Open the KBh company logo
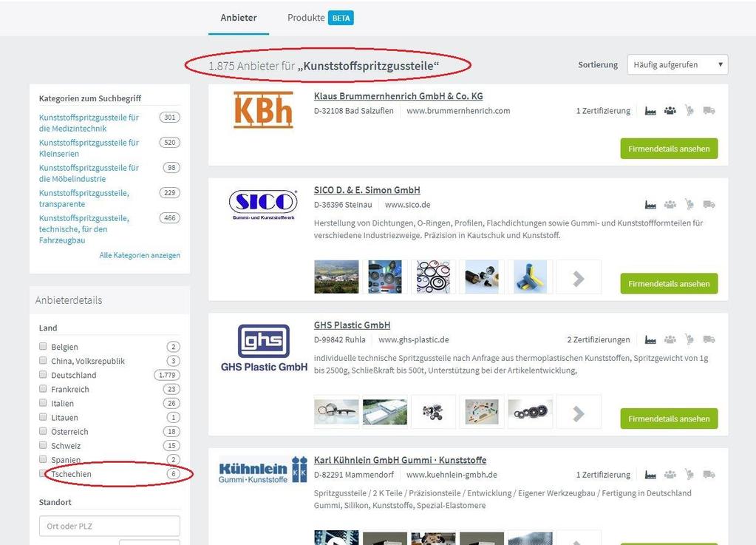The image size is (756, 545). [263, 110]
